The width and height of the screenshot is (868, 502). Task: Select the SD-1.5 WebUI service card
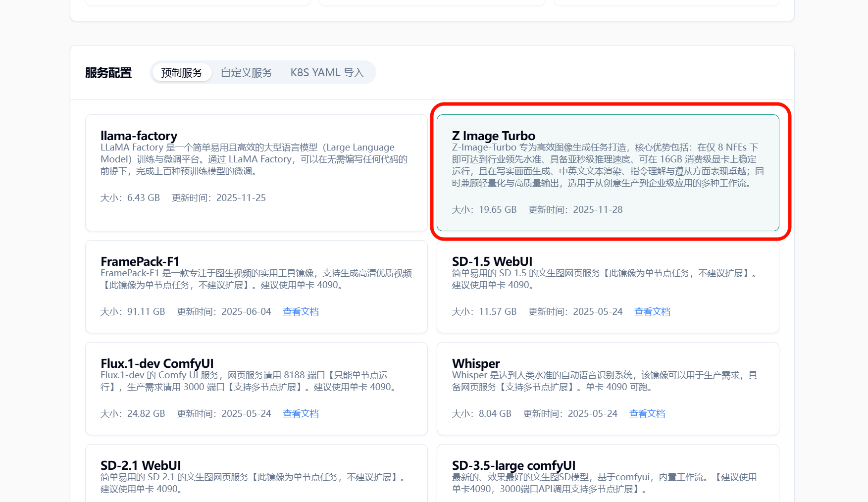[x=608, y=286]
